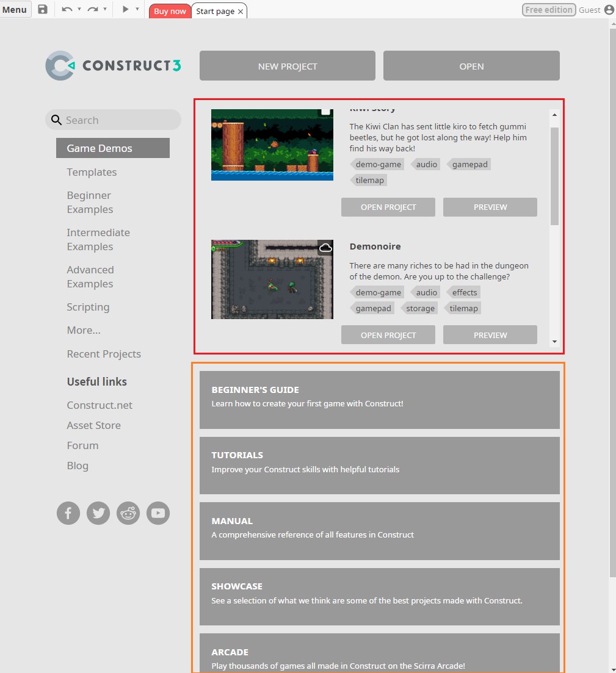616x673 pixels.
Task: Select Scripting category
Action: [88, 308]
